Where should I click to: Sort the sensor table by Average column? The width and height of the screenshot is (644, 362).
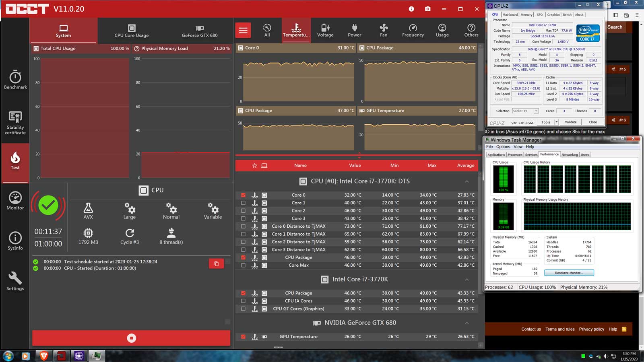click(466, 165)
